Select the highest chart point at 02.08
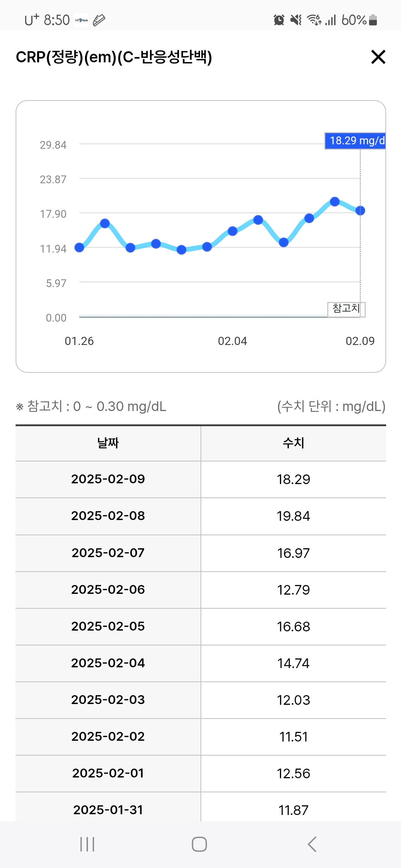The height and width of the screenshot is (868, 401). point(335,201)
